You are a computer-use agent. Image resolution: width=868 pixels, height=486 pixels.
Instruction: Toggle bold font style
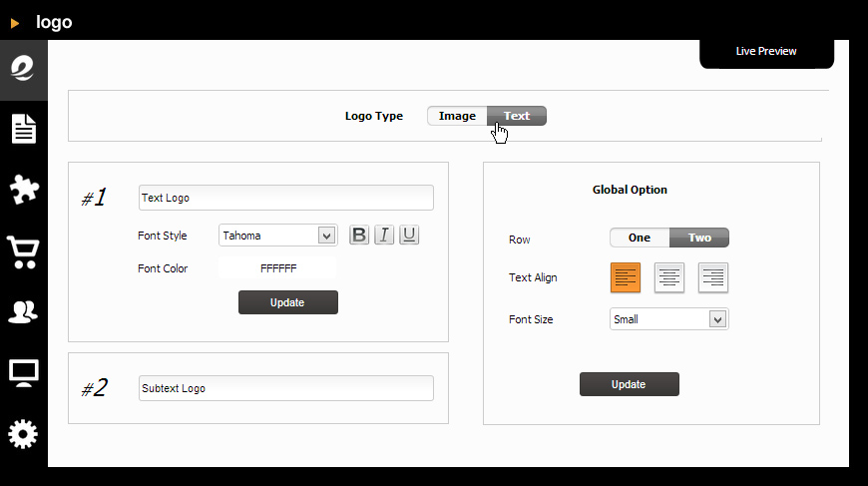coord(359,236)
